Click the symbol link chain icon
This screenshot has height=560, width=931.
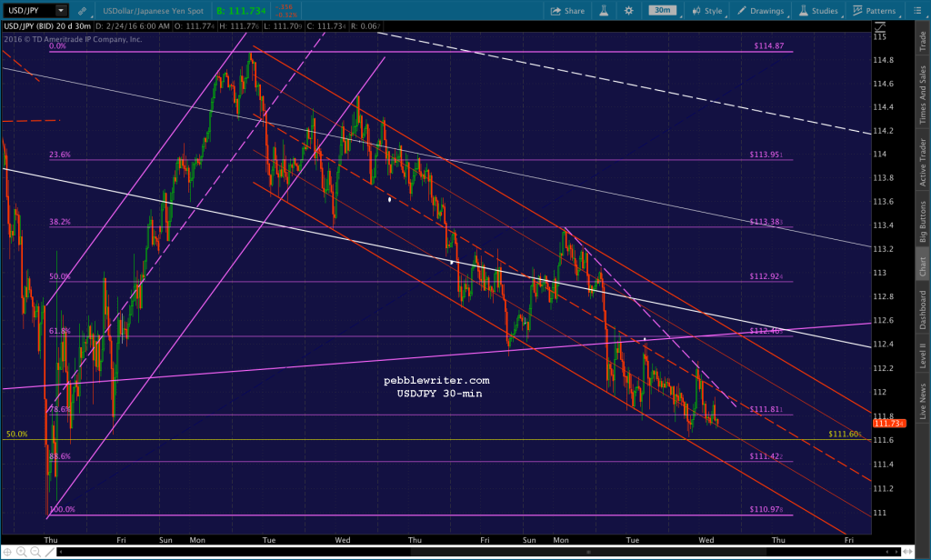pos(82,11)
